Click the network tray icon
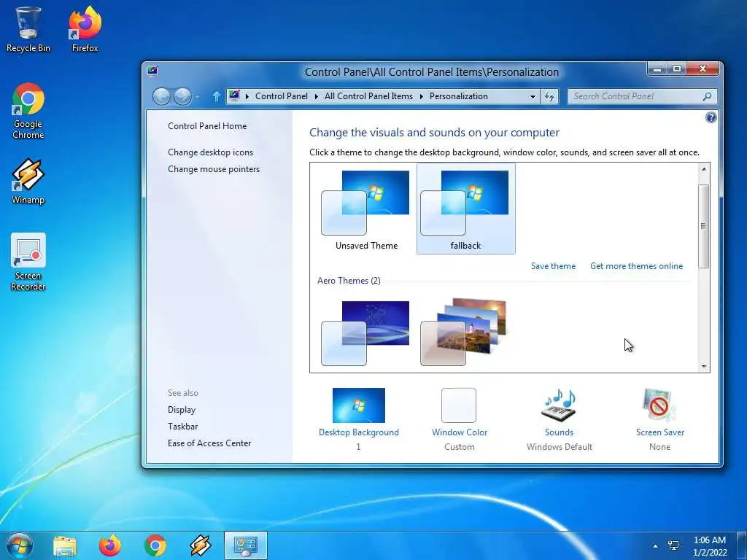This screenshot has width=747, height=560. coord(673,545)
